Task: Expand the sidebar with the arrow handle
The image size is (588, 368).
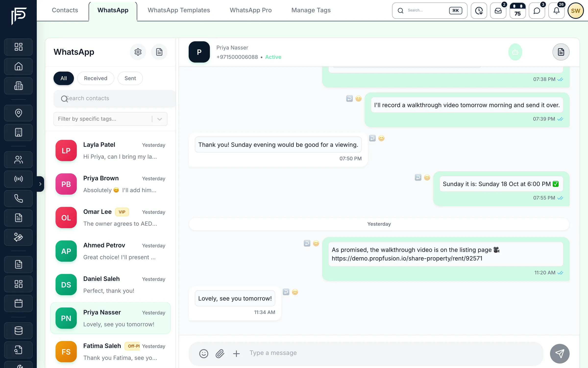Action: point(40,184)
